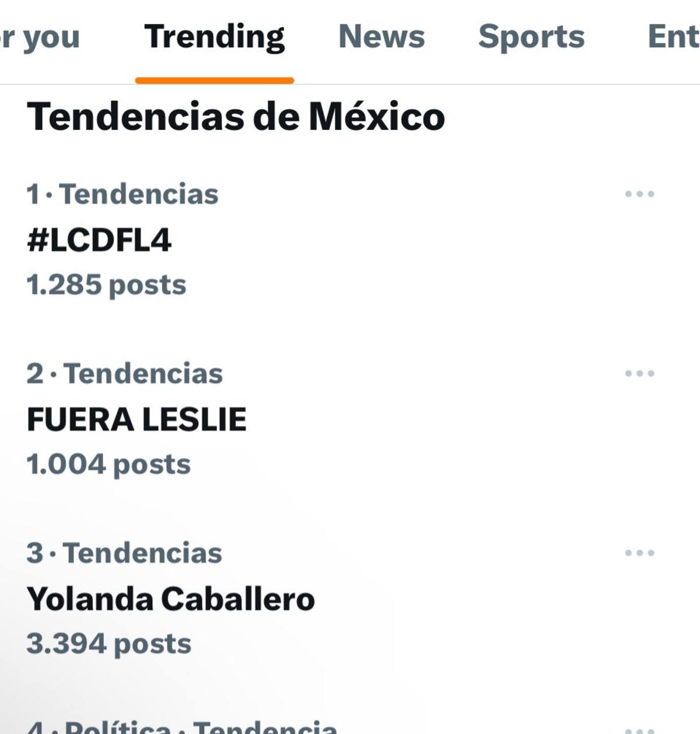Open the #LCDFL4 trending hashtag
Viewport: 700px width, 734px height.
coord(99,240)
